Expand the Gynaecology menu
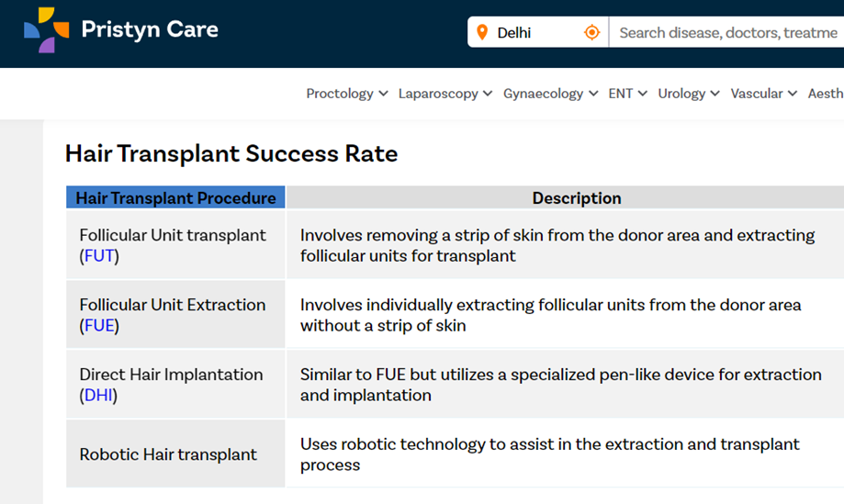Viewport: 844px width, 504px height. [x=550, y=94]
